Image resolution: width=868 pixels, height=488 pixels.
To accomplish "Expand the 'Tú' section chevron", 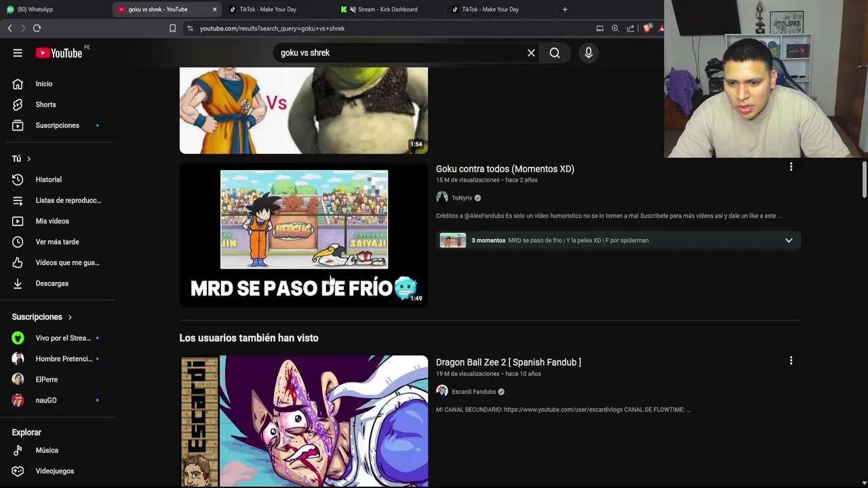I will pyautogui.click(x=28, y=159).
